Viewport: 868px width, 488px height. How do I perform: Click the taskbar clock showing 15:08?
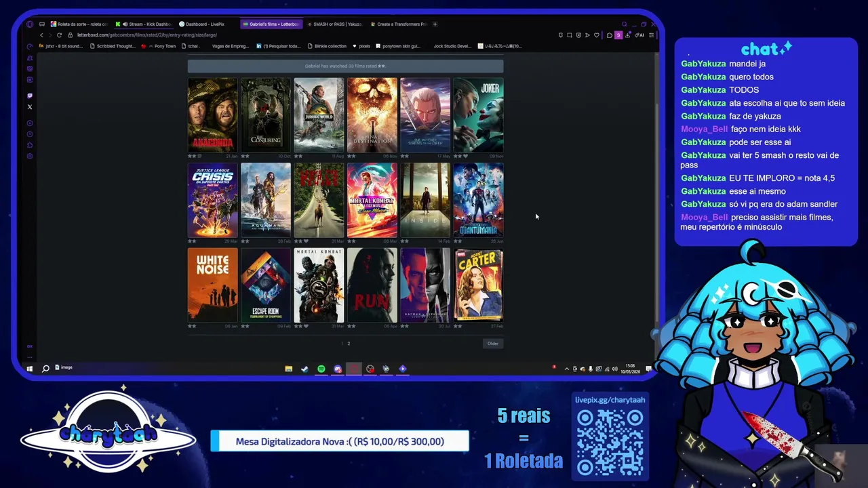coord(631,369)
